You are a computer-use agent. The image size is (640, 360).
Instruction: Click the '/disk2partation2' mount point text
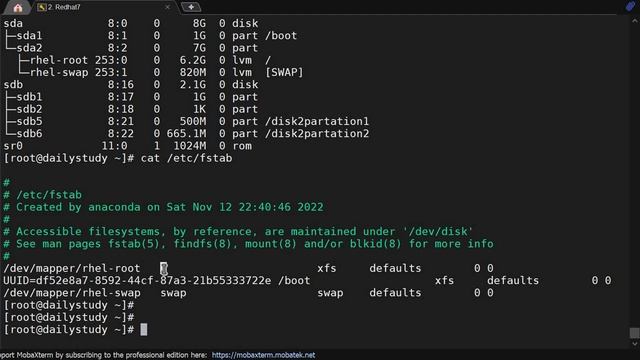(x=317, y=133)
